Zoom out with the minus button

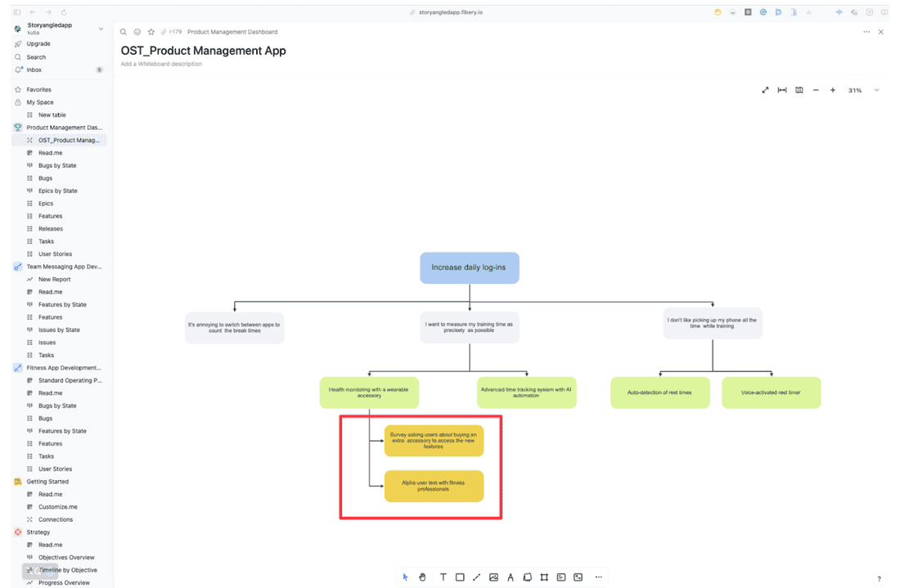click(x=816, y=90)
